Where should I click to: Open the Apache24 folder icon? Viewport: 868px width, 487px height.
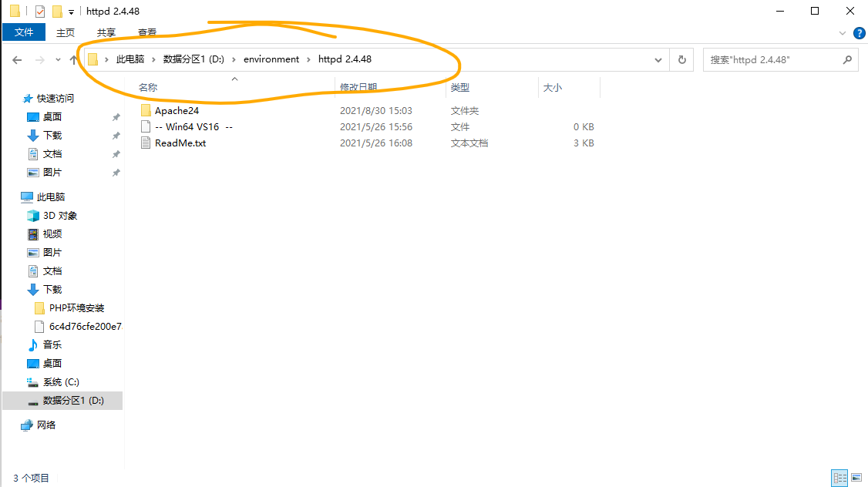tap(146, 111)
